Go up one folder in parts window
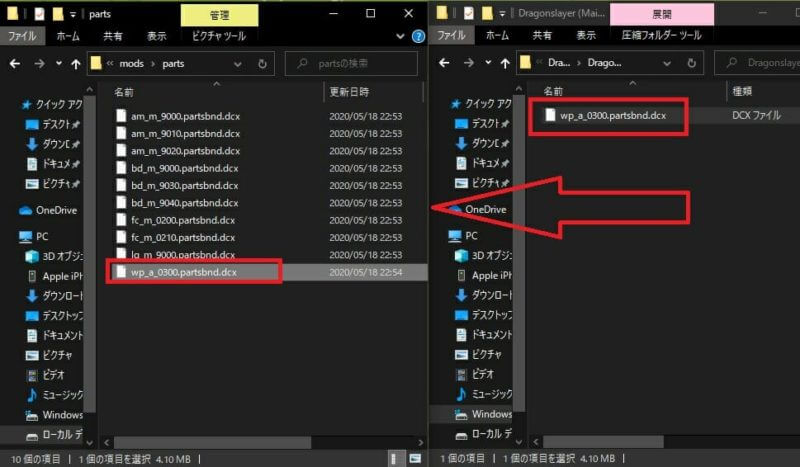 [x=76, y=64]
